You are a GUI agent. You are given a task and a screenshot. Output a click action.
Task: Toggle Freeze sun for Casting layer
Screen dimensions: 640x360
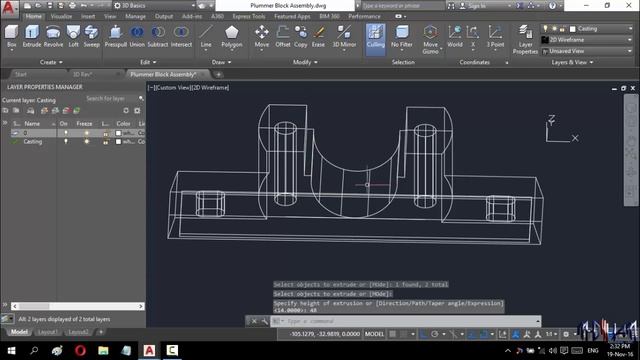(x=86, y=142)
